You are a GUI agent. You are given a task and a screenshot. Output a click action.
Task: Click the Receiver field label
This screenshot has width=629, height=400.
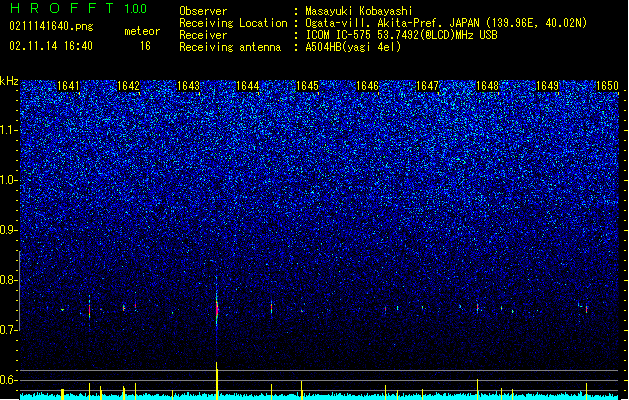click(203, 35)
